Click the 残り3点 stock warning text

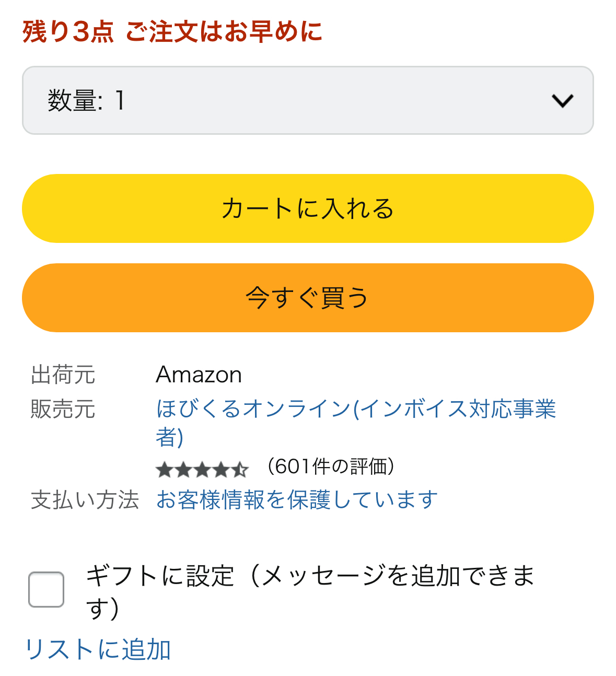coord(68,31)
